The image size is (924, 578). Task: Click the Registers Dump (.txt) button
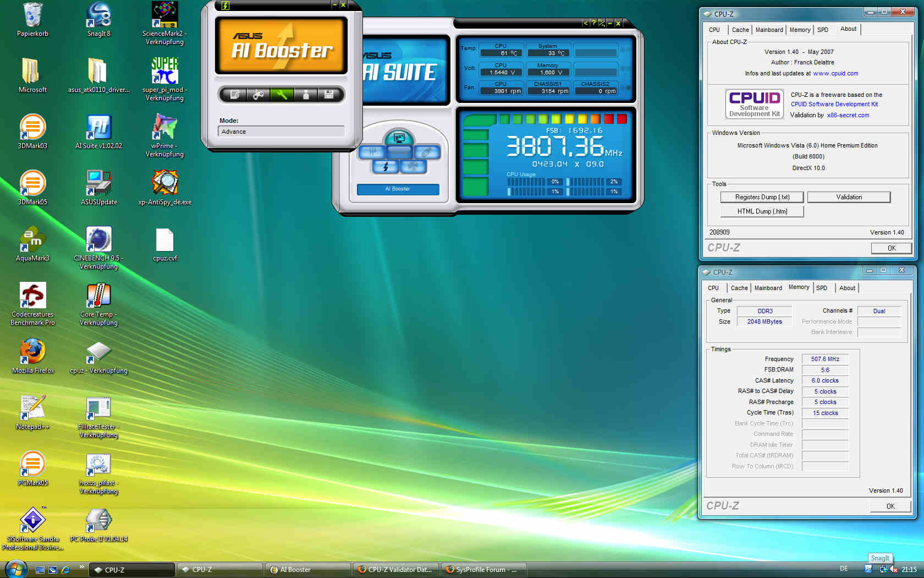(762, 197)
